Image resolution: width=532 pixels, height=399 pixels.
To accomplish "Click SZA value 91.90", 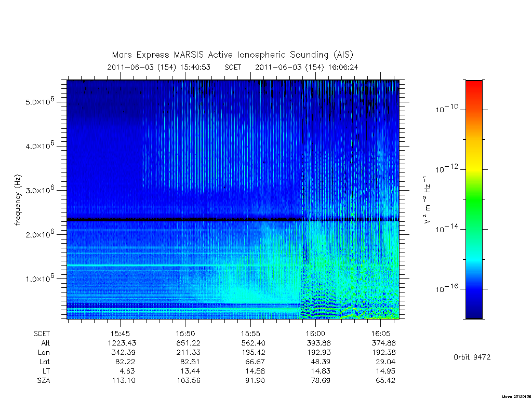I will pos(255,381).
